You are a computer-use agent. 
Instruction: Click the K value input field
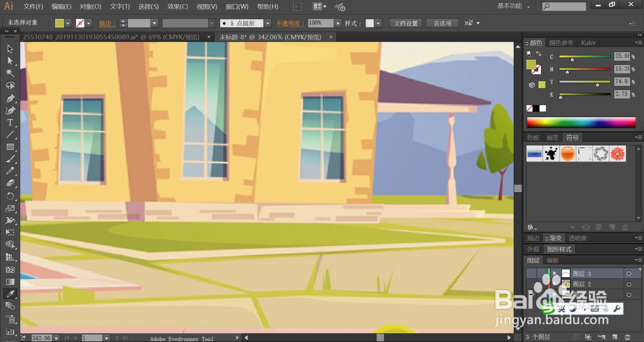[622, 94]
